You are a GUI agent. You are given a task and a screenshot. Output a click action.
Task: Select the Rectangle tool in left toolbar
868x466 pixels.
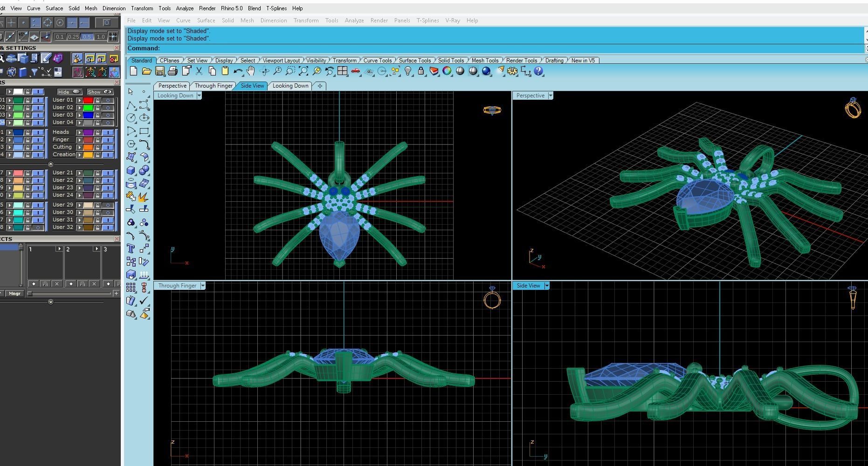(x=144, y=131)
